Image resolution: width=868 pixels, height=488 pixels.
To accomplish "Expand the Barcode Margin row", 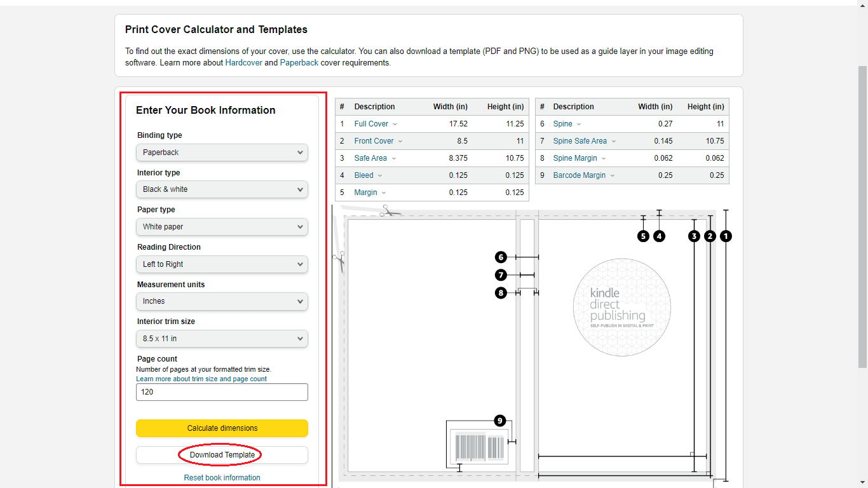I will [x=584, y=175].
